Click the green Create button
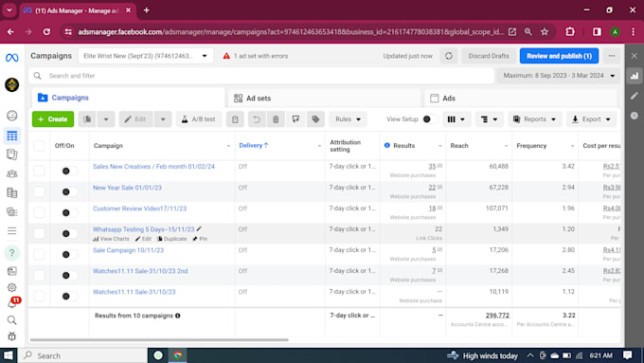 point(53,119)
